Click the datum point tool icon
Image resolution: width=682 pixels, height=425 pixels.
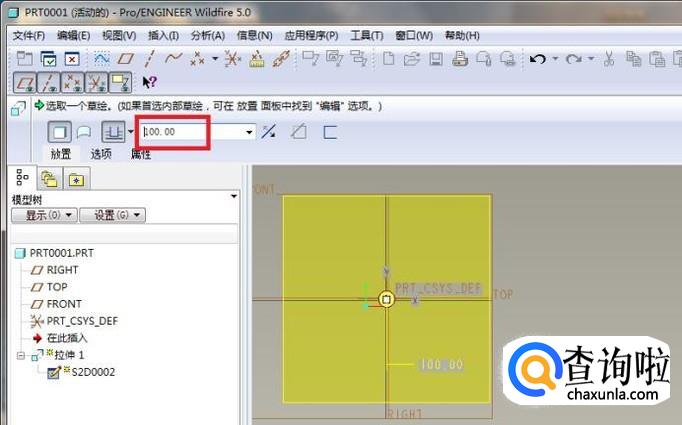197,59
